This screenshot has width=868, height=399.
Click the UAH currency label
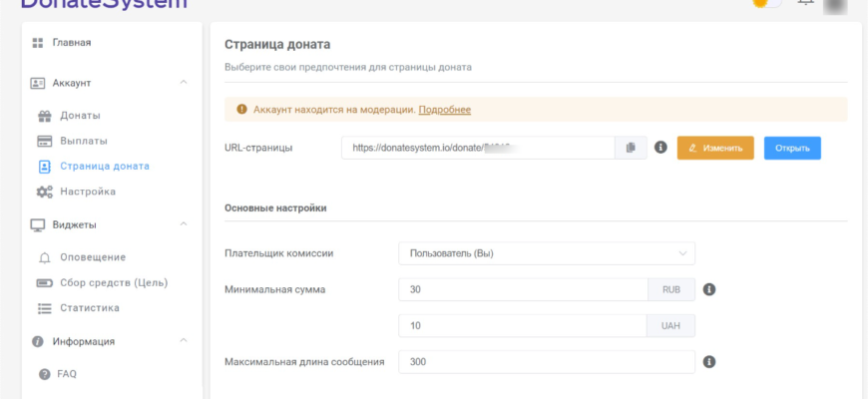(670, 326)
